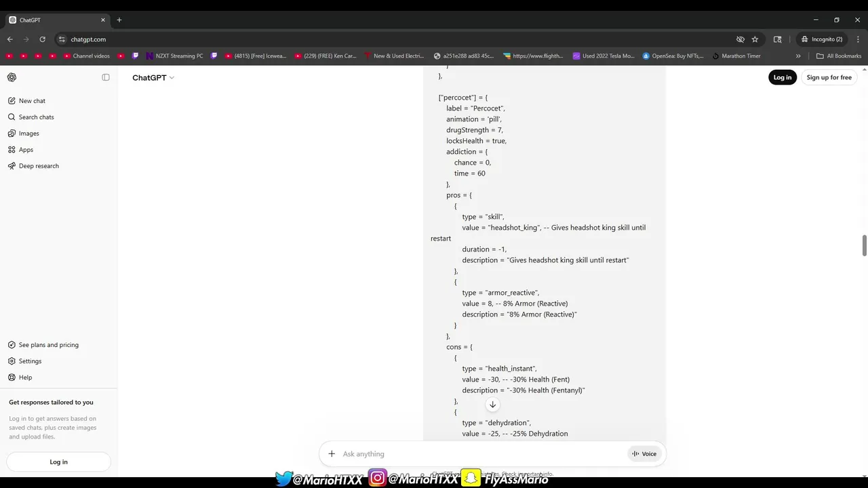
Task: Open a new browser tab
Action: 119,20
